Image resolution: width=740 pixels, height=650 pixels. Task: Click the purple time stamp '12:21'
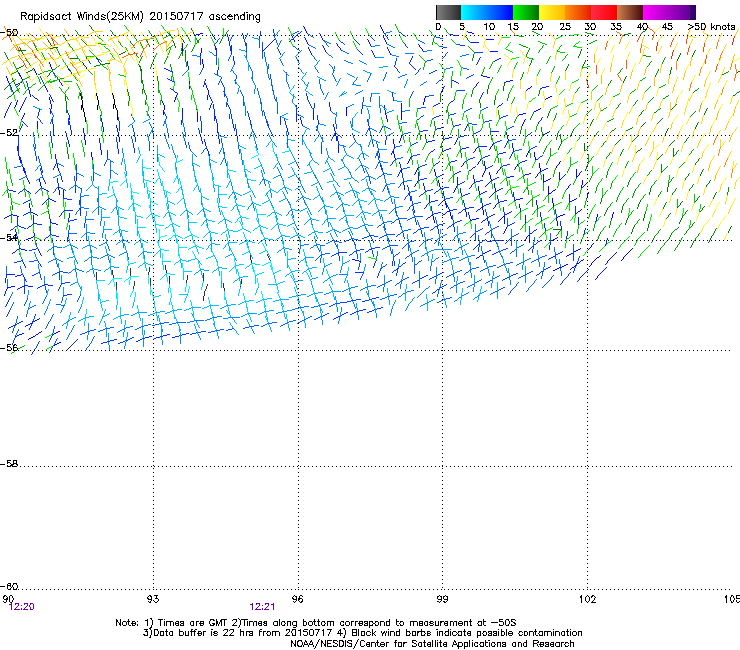pos(262,607)
